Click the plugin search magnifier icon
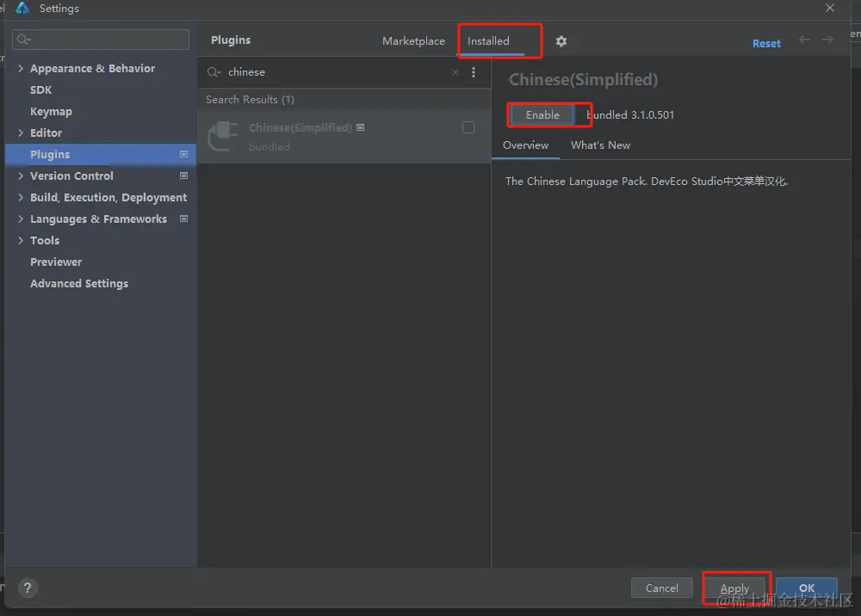Screen dimensions: 861x616 pos(214,72)
